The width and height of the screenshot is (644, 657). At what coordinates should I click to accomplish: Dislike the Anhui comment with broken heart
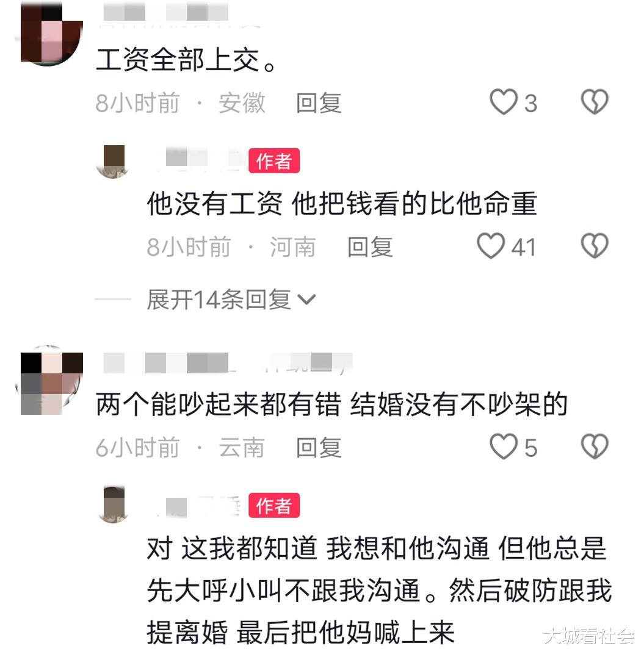[594, 102]
